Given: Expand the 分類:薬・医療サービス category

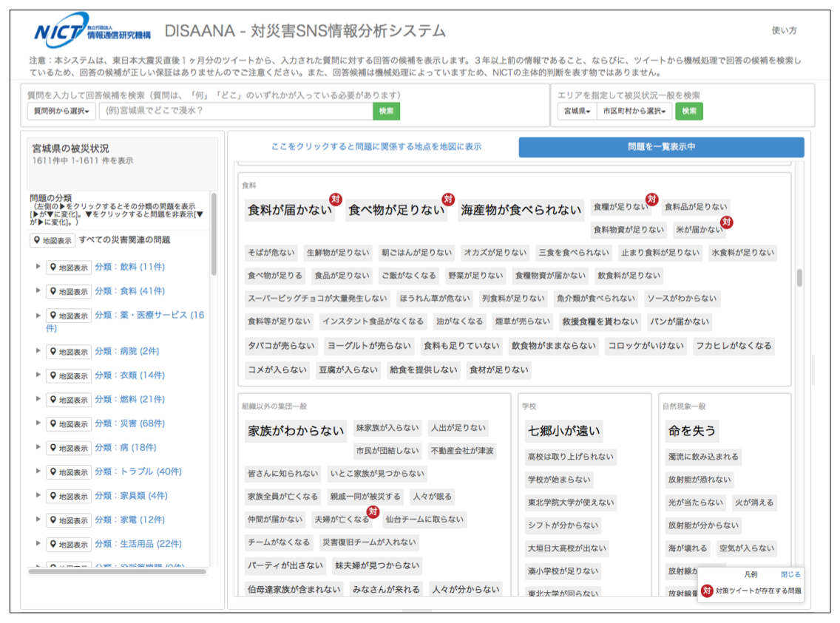Looking at the screenshot, I should 38,316.
